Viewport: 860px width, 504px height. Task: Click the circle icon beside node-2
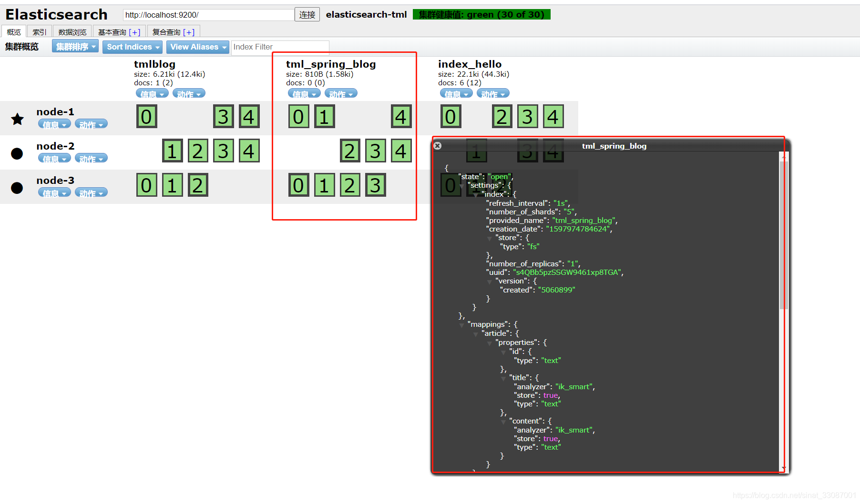point(17,153)
